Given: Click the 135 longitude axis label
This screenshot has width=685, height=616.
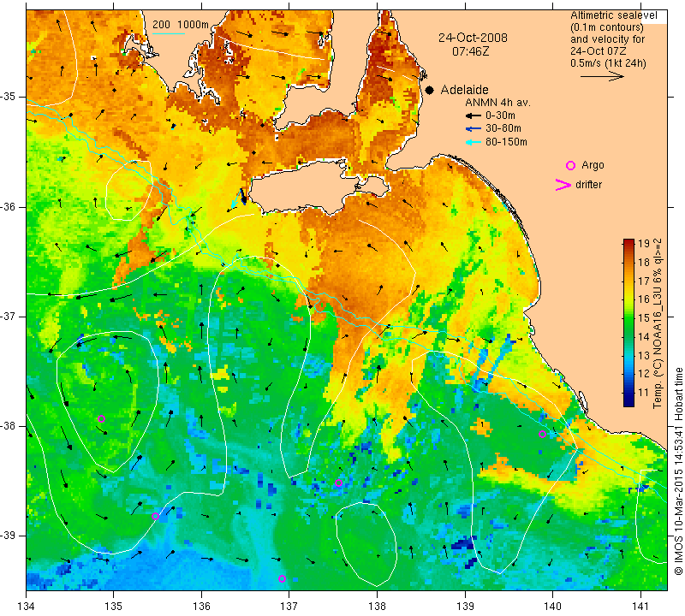Looking at the screenshot, I should (x=114, y=606).
